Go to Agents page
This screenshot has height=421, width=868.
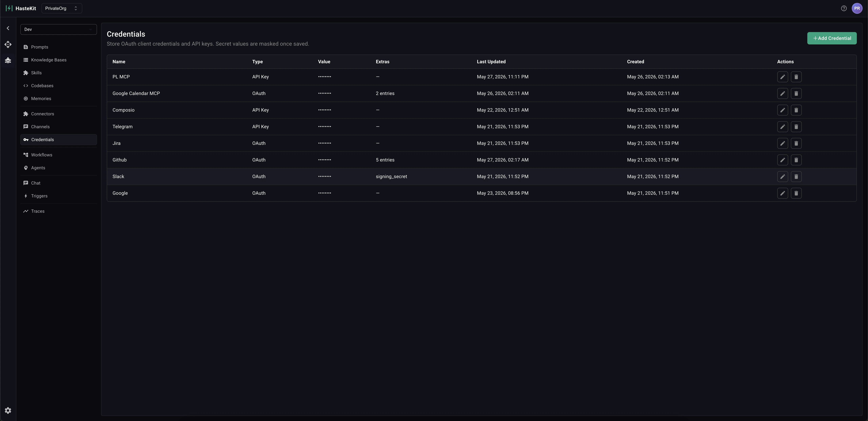[x=59, y=168]
